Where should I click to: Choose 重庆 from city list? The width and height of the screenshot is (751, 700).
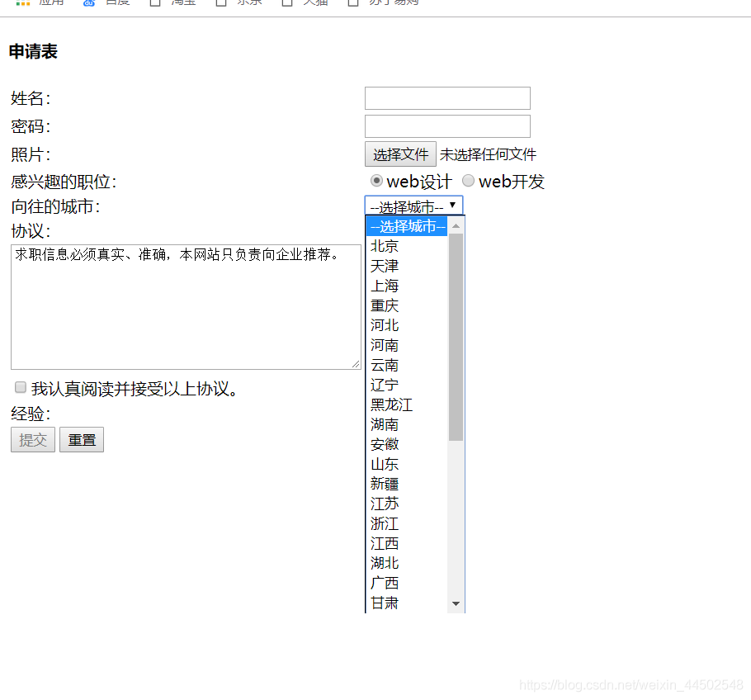pyautogui.click(x=407, y=305)
